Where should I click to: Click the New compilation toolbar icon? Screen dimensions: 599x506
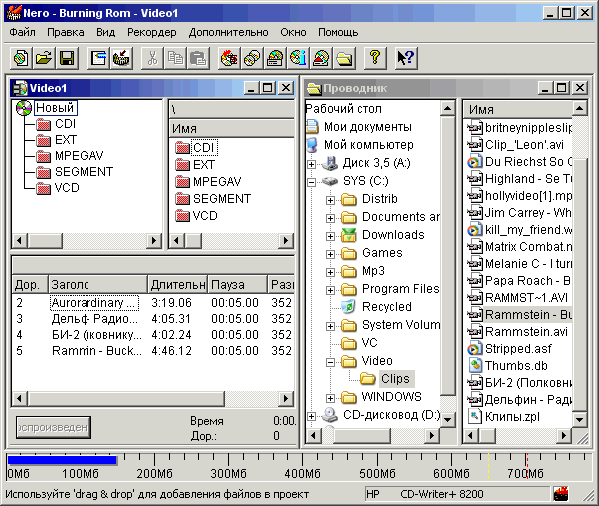[21, 58]
